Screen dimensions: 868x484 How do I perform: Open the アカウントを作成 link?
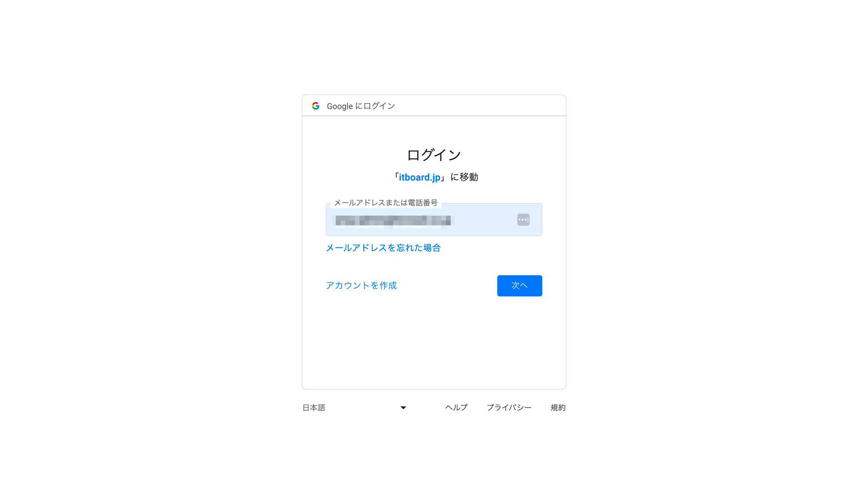[x=361, y=285]
